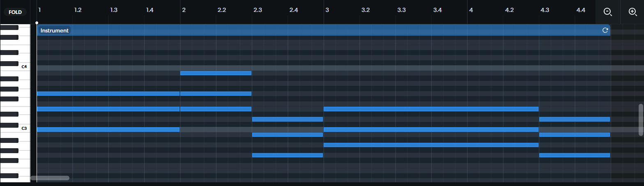
Task: Select the G3 note starting at bar 1
Action: click(x=108, y=94)
